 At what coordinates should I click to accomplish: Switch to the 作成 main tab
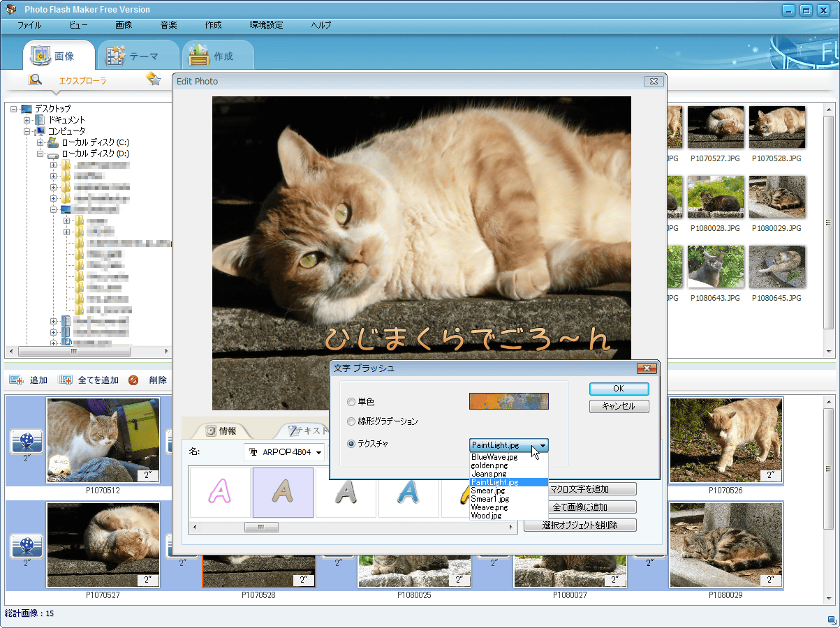217,56
